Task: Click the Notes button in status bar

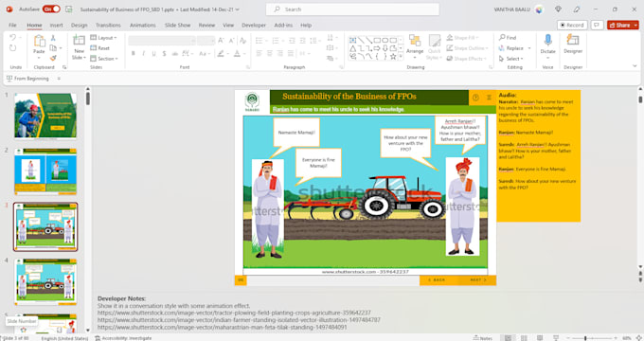Action: click(x=483, y=338)
